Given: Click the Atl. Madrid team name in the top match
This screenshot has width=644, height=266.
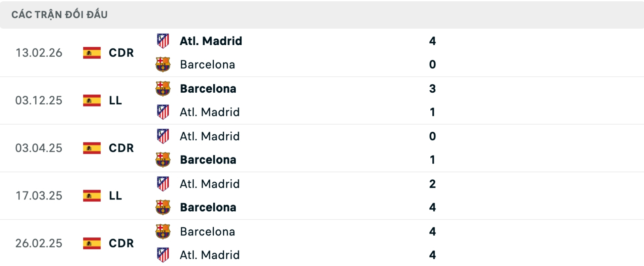Looking at the screenshot, I should pos(210,41).
